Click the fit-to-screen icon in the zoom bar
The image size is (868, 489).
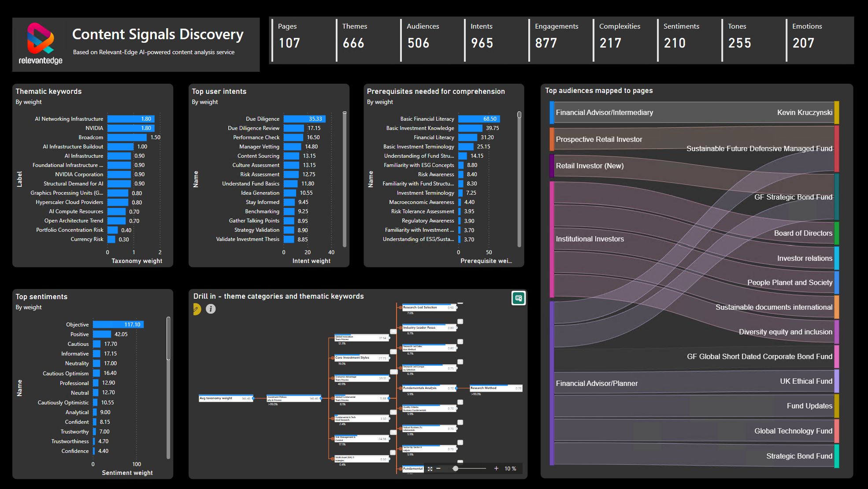[x=430, y=469]
